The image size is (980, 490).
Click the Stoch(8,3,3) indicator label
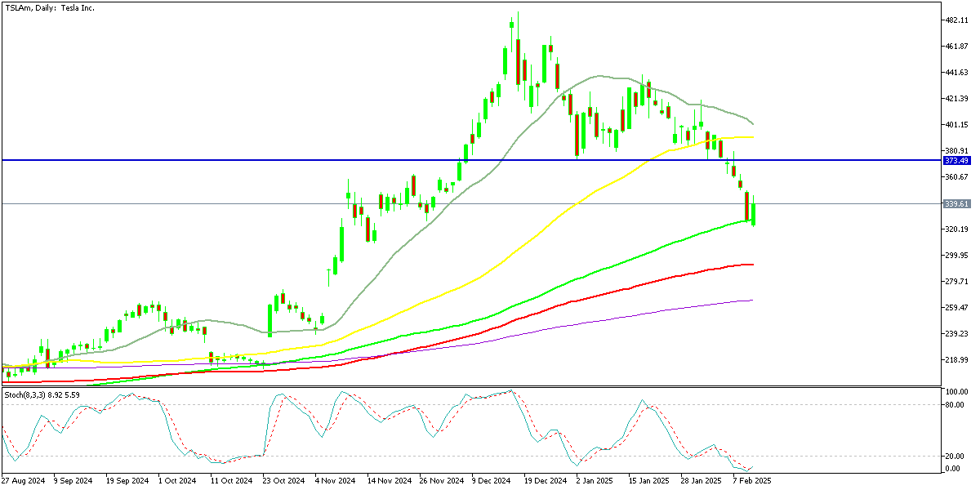(41, 394)
